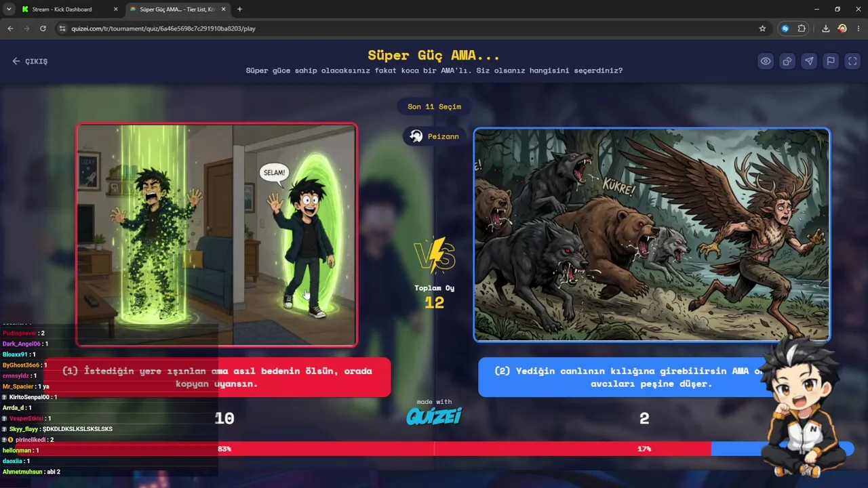
Task: Click the Peizann avatar icon
Action: click(x=416, y=136)
